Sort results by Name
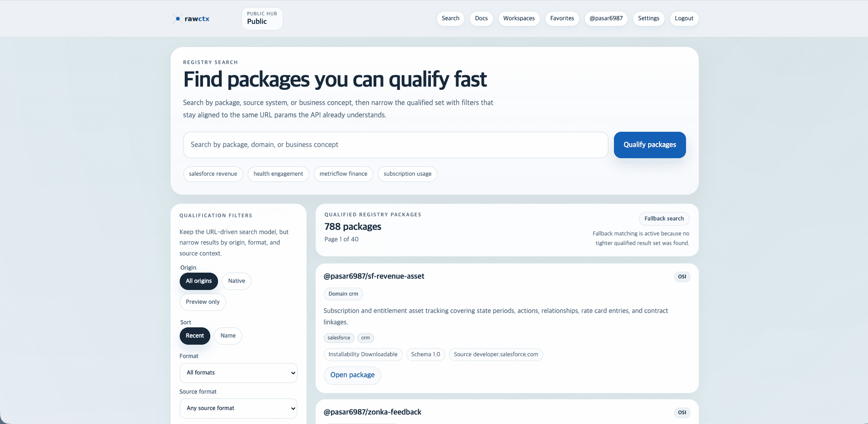This screenshot has width=868, height=424. pyautogui.click(x=228, y=336)
